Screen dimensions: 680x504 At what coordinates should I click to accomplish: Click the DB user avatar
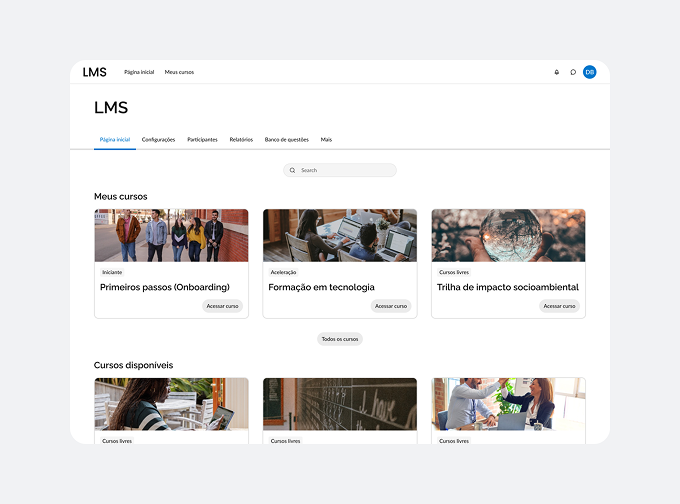[x=590, y=72]
